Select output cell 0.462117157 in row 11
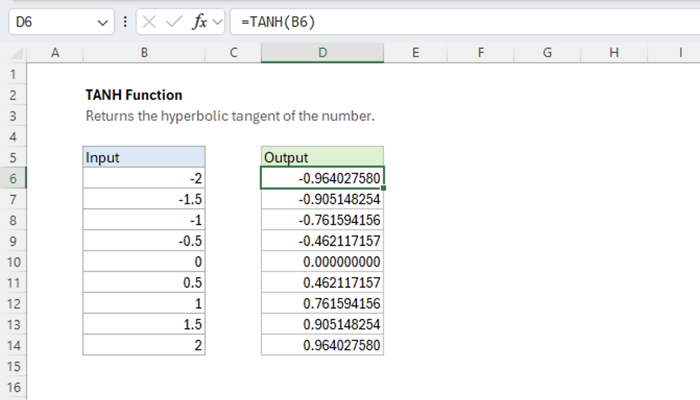 point(322,283)
